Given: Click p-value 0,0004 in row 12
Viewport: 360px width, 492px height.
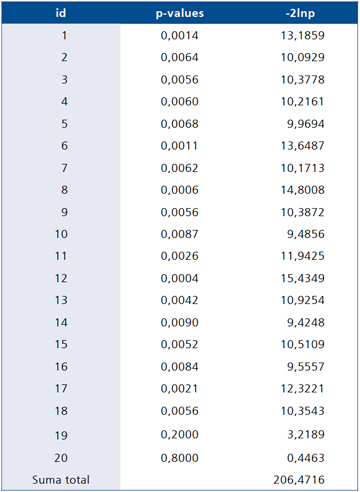Looking at the screenshot, I should pyautogui.click(x=179, y=278).
